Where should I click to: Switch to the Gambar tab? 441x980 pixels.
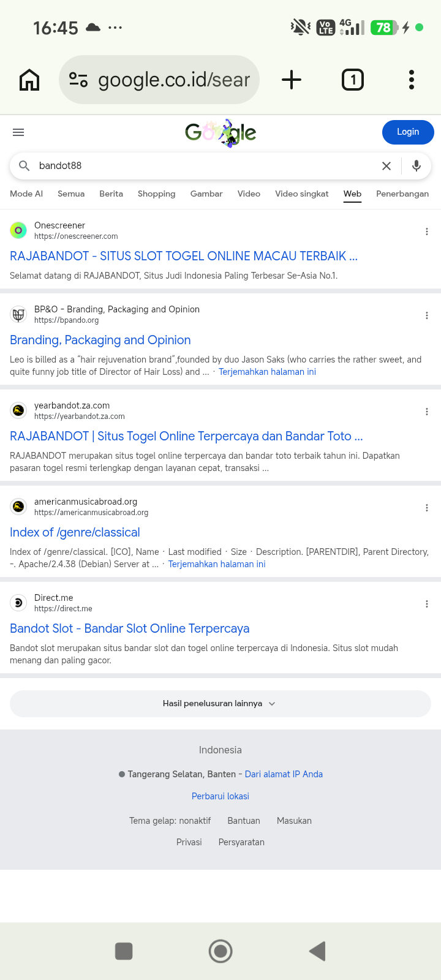(x=206, y=194)
